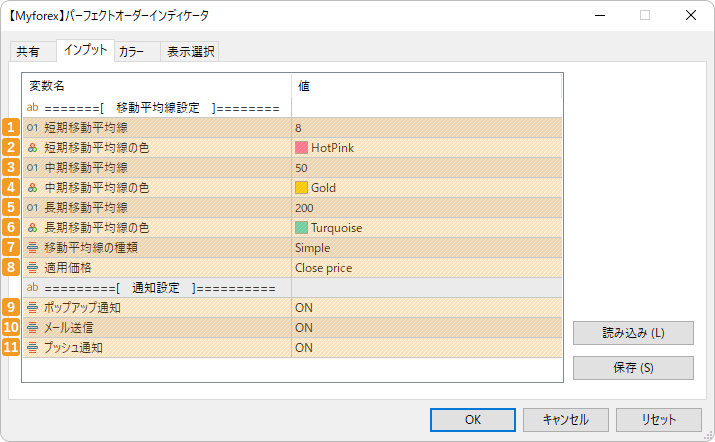Select the メール送信 row label
715x442 pixels.
68,328
